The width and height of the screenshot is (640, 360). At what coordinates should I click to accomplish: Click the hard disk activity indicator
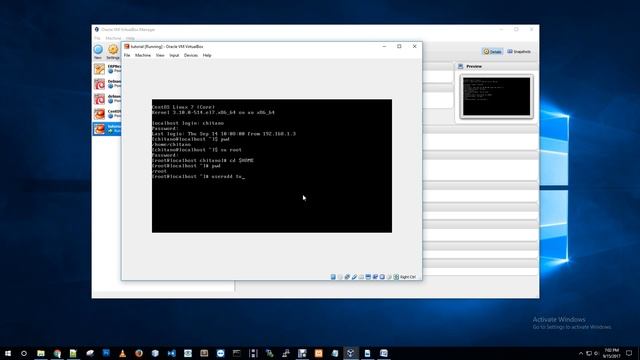pyautogui.click(x=333, y=277)
